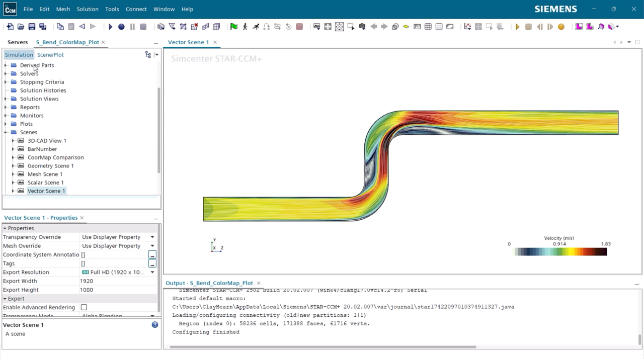Click the camera Save-Restore View icon

click(362, 27)
